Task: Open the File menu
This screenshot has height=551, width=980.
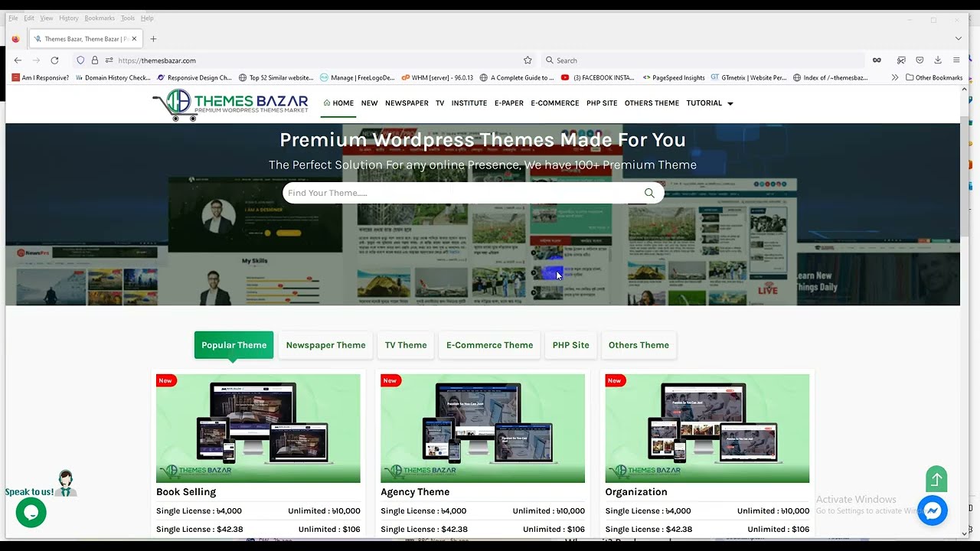Action: click(13, 18)
